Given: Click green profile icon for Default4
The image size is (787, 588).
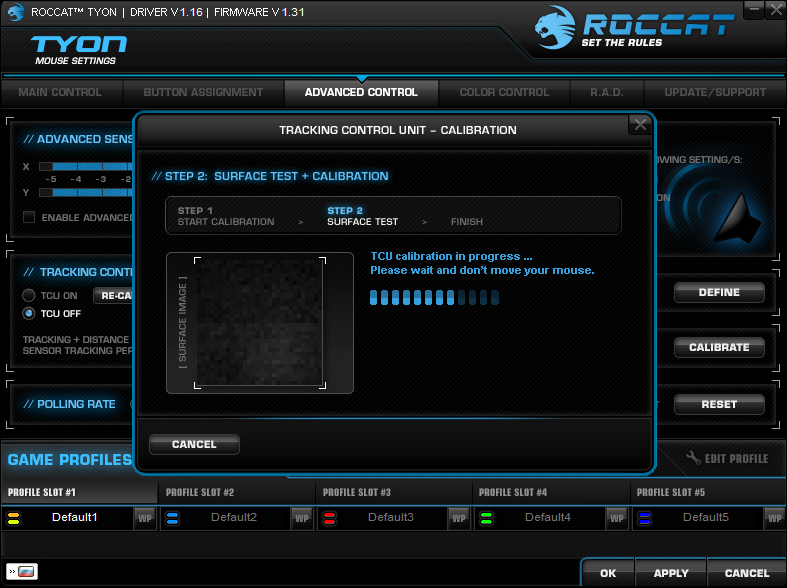Looking at the screenshot, I should 486,518.
